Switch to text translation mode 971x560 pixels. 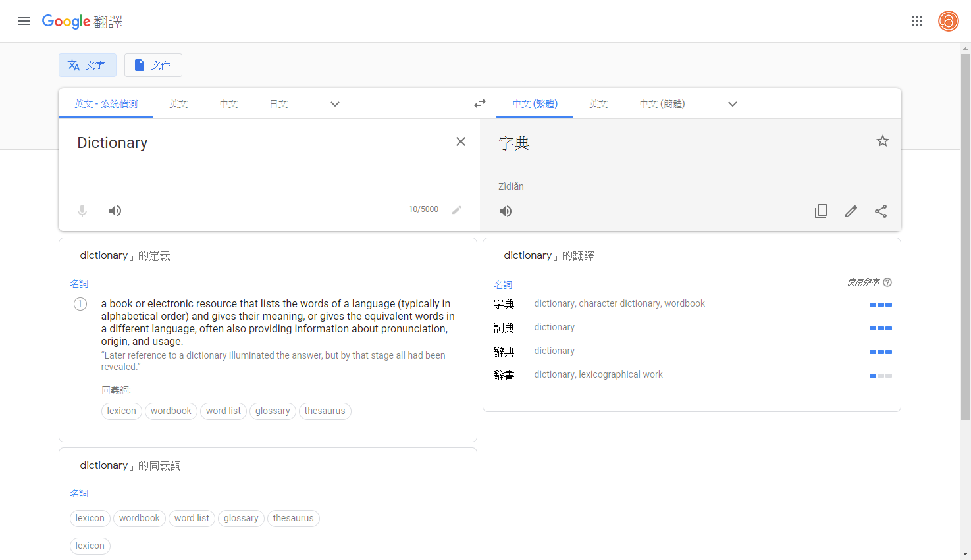[88, 65]
